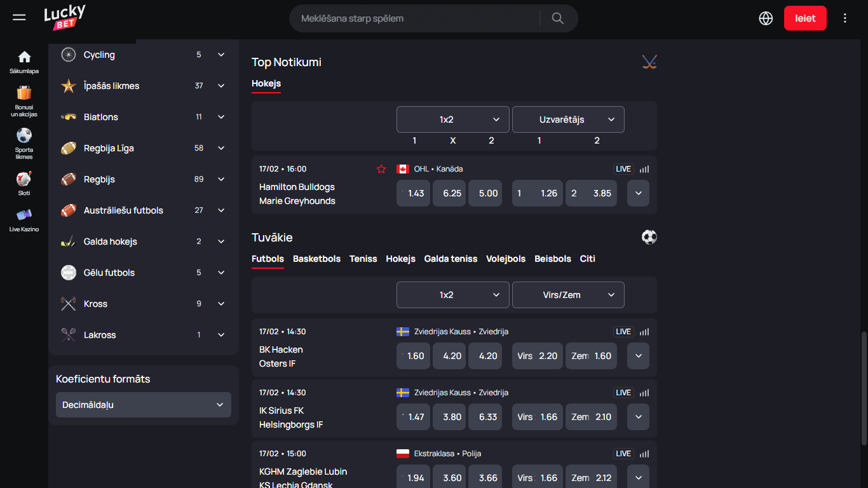This screenshot has width=868, height=488.
Task: Open the three-dot more options menu
Action: pyautogui.click(x=845, y=18)
